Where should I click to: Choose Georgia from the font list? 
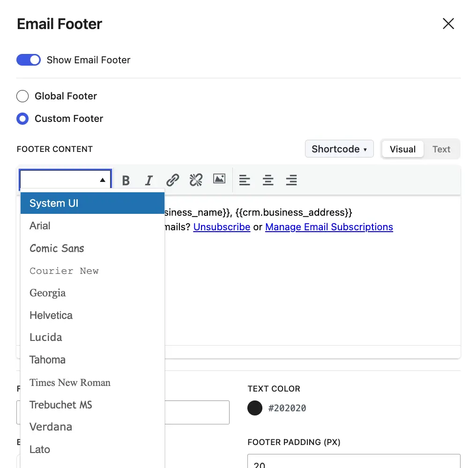point(93,293)
